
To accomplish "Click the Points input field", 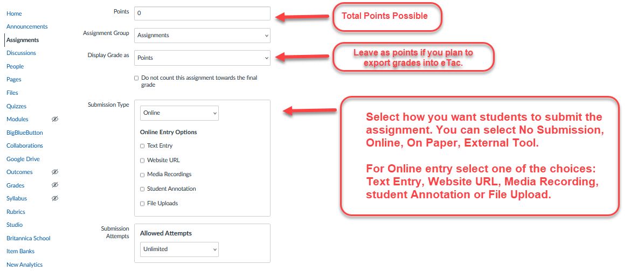I will pos(202,13).
